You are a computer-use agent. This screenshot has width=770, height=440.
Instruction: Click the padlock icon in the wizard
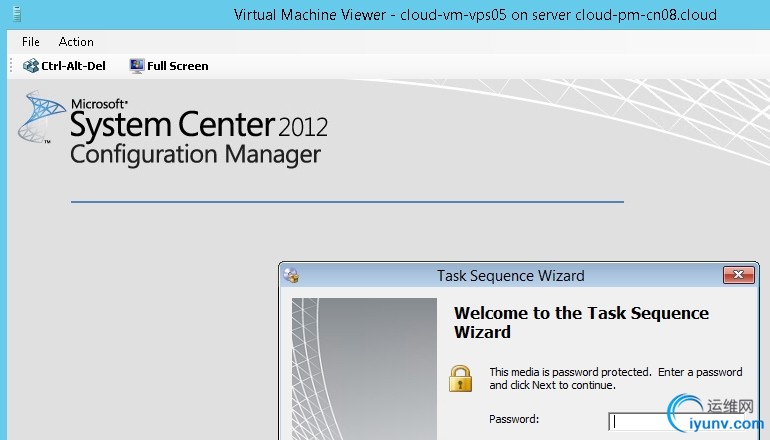point(460,379)
